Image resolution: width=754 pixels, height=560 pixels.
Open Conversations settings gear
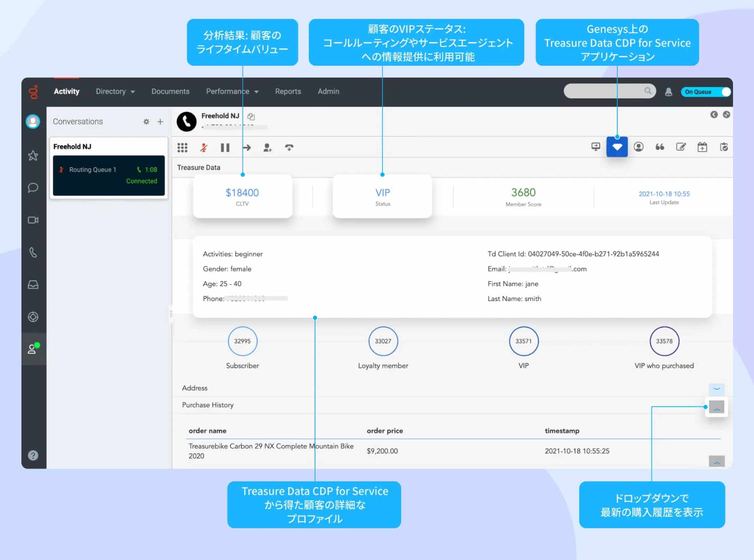click(x=146, y=121)
